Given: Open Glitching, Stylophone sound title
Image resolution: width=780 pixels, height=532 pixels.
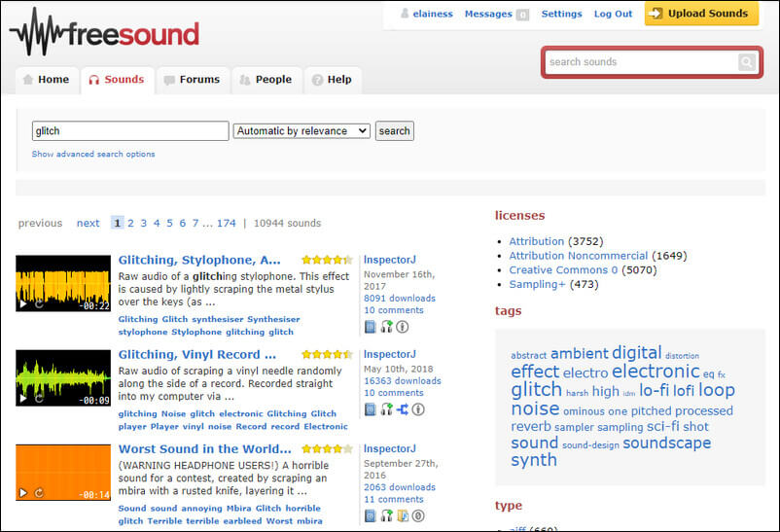Looking at the screenshot, I should point(199,261).
